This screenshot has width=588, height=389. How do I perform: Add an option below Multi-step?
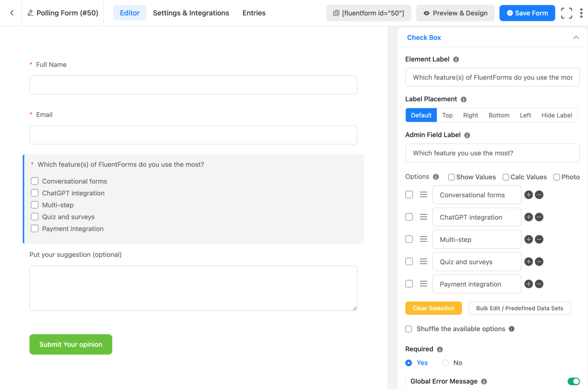(x=528, y=239)
